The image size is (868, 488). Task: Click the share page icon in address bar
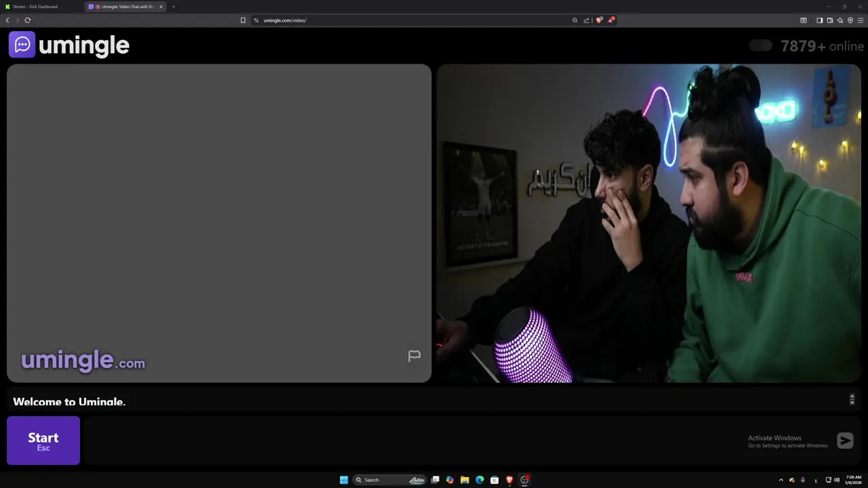click(x=587, y=20)
